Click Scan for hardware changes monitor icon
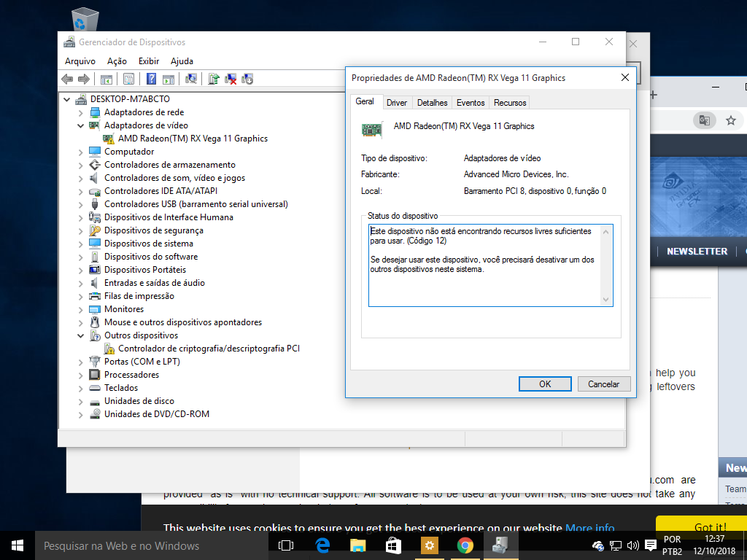This screenshot has width=747, height=560. pos(191,79)
